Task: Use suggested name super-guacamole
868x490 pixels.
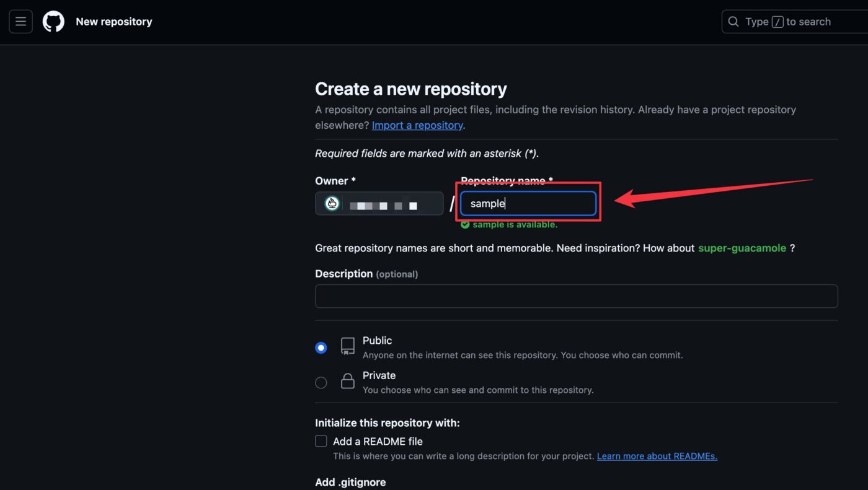Action: (x=742, y=248)
